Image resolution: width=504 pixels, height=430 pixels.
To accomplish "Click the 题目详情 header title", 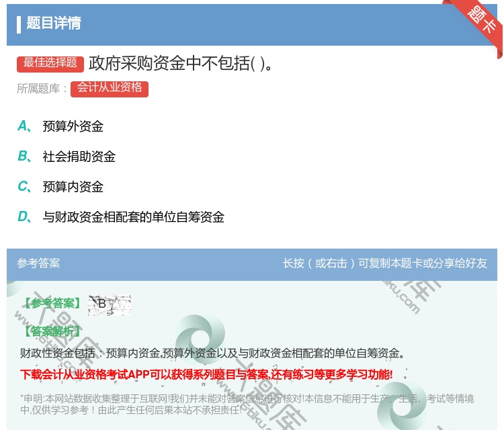I will [54, 23].
